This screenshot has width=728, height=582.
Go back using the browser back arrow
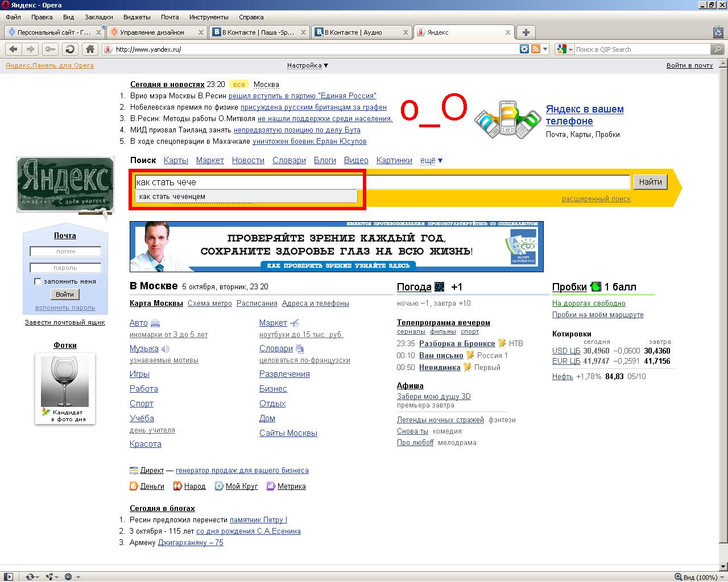click(x=14, y=49)
